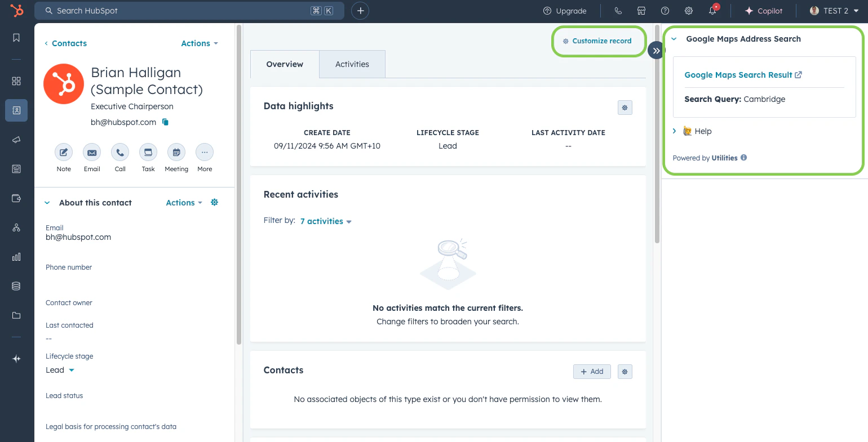Click the middle column vertical scrollbar
This screenshot has height=442, width=868.
coord(657,134)
